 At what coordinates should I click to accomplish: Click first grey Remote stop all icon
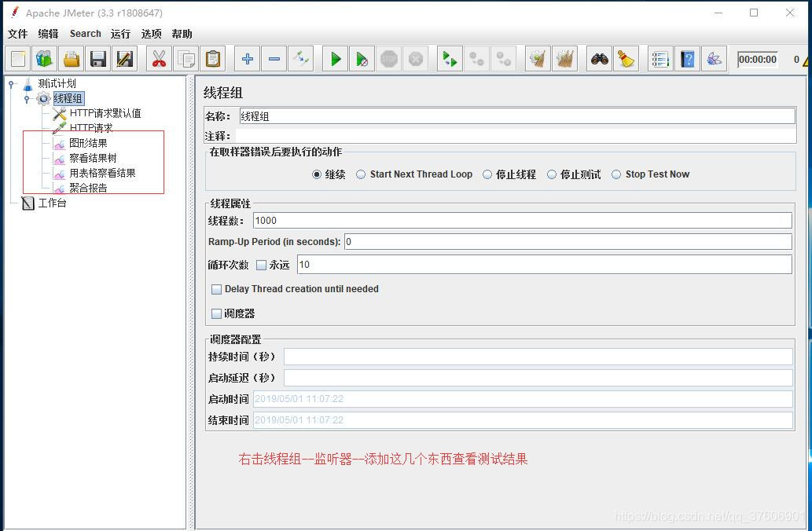(x=477, y=59)
